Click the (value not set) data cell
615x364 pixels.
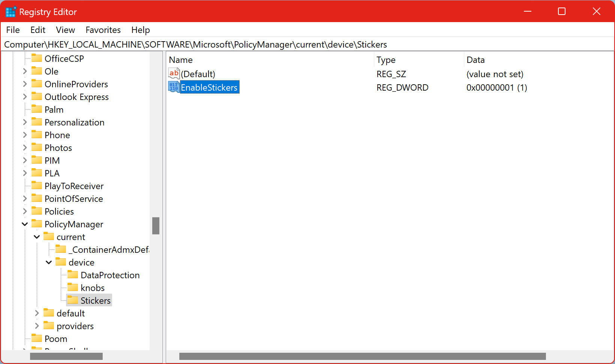(x=495, y=74)
